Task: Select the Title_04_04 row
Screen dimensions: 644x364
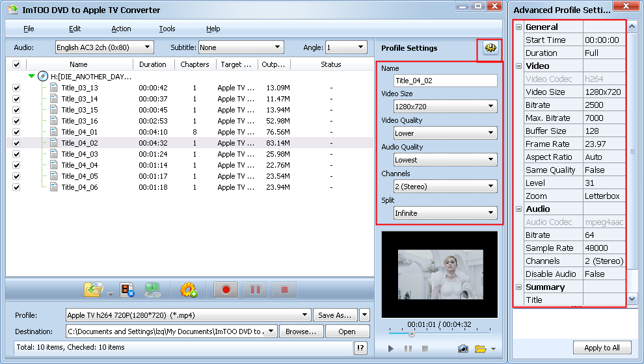Action: coord(190,165)
